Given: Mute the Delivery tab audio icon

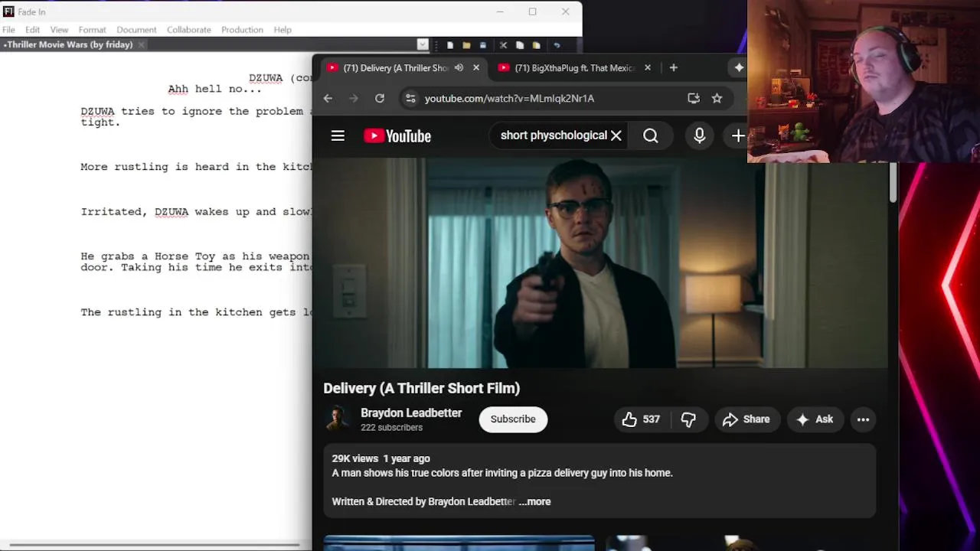Looking at the screenshot, I should (x=459, y=68).
